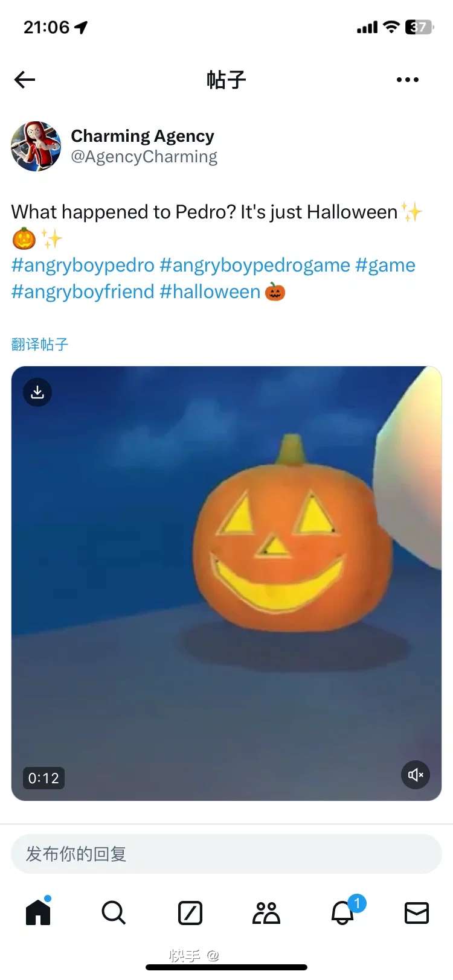
Task: Open the Notifications bell
Action: (344, 911)
